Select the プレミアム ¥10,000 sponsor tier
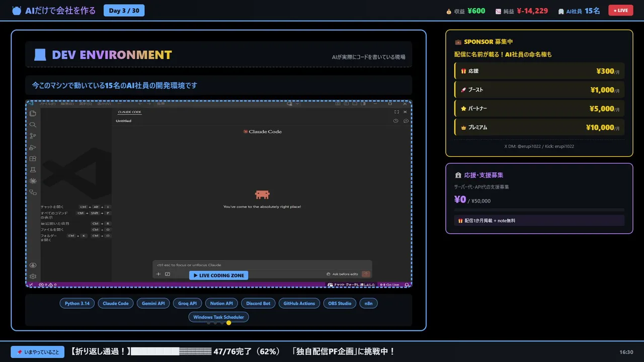Image resolution: width=644 pixels, height=362 pixels. point(539,127)
